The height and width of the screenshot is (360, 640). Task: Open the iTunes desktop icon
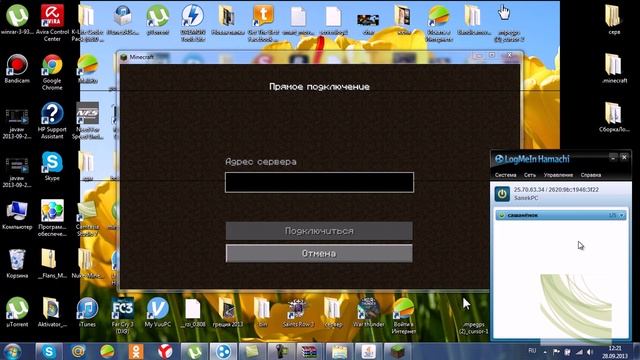point(87,312)
